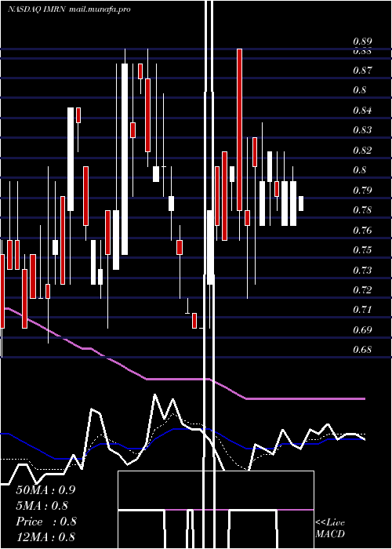The width and height of the screenshot is (392, 549).
Task: Click the 12MA : 0.8 legend text
Action: point(45,537)
